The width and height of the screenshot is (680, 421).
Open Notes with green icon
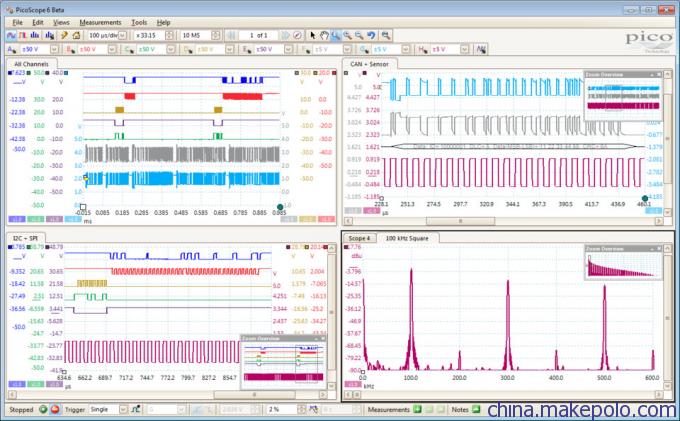tap(476, 409)
